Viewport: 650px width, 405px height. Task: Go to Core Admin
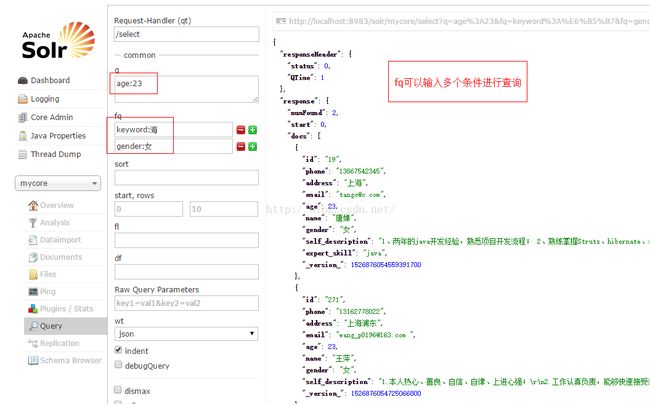click(x=51, y=117)
